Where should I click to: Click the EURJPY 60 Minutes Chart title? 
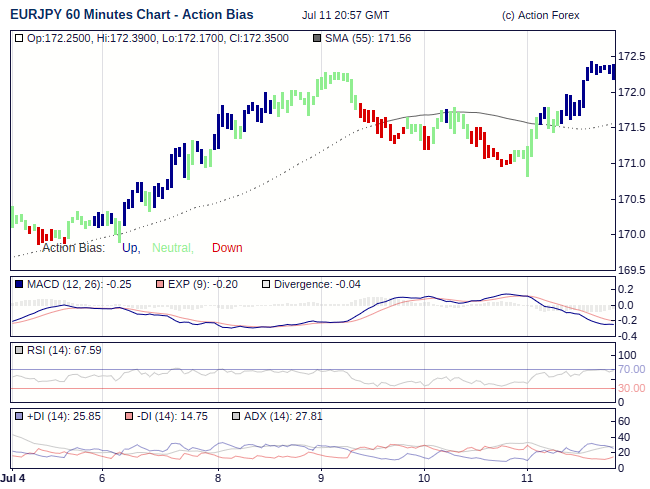pyautogui.click(x=131, y=15)
